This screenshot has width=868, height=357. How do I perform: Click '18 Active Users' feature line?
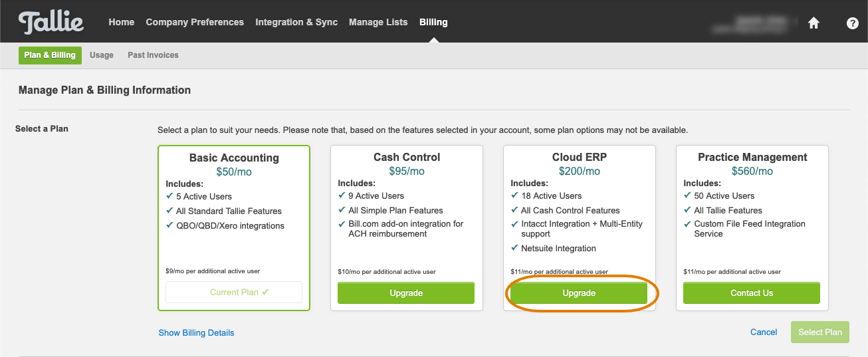552,196
